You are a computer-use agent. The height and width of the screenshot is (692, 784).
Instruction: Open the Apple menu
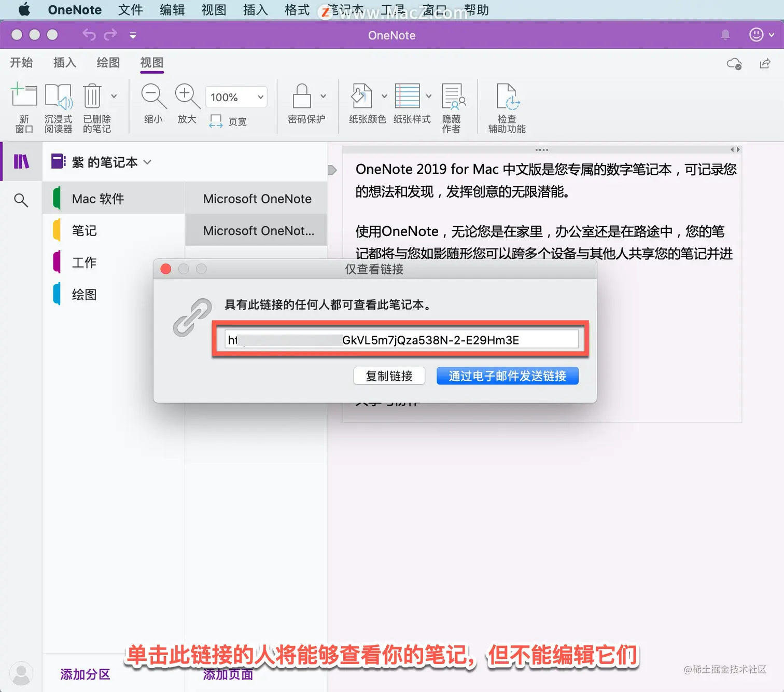pos(24,10)
